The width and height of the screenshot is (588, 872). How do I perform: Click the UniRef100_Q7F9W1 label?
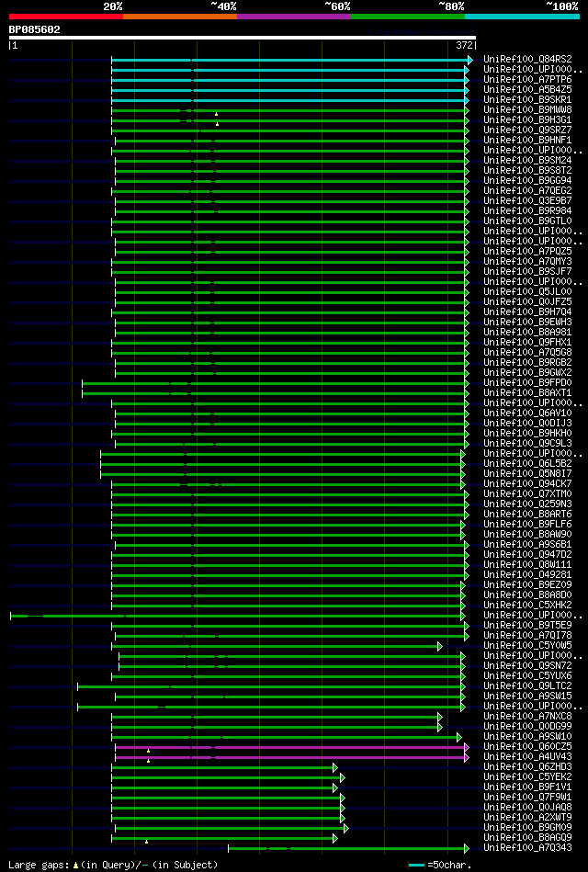coord(527,798)
